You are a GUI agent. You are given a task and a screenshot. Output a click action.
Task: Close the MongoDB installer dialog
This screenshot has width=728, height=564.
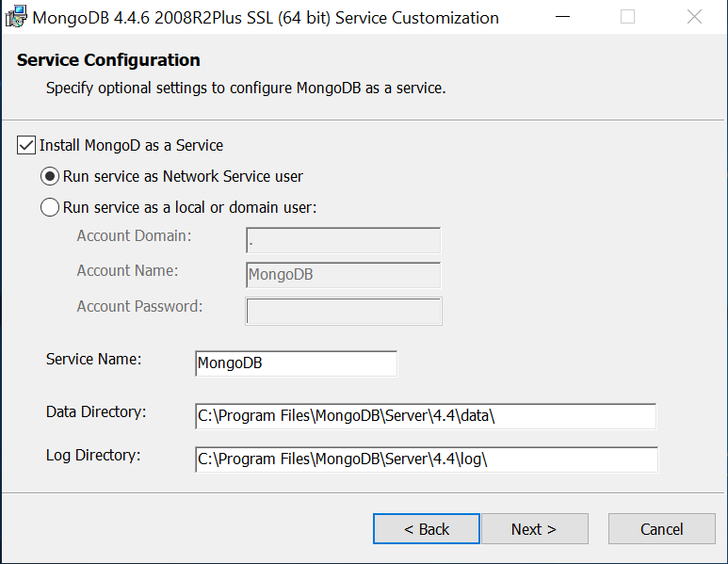tap(694, 17)
